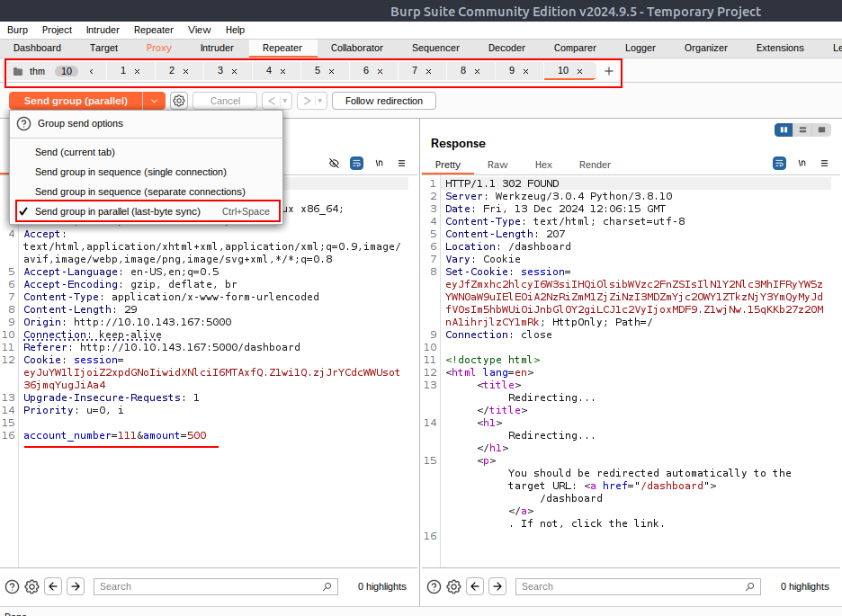This screenshot has width=842, height=616.
Task: Open Repeater settings gear beside Send group
Action: pyautogui.click(x=179, y=101)
